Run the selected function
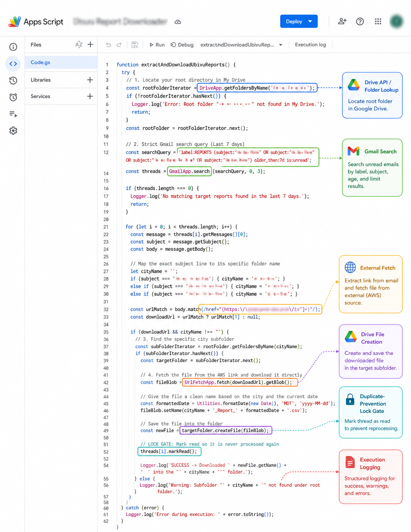 point(157,45)
